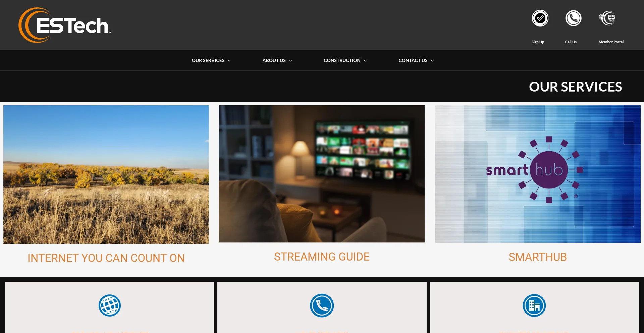The width and height of the screenshot is (644, 333).
Task: Open Internet You Can Count On link
Action: [x=106, y=258]
